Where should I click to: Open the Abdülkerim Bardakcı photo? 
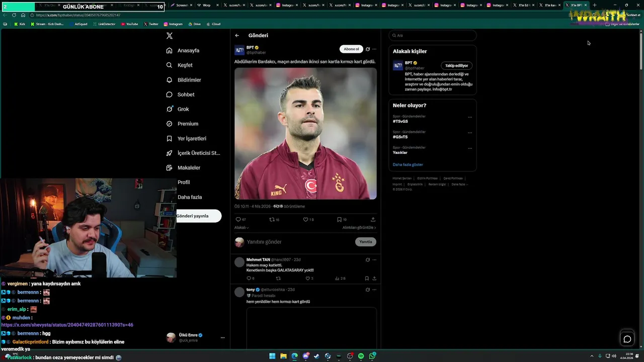(305, 134)
